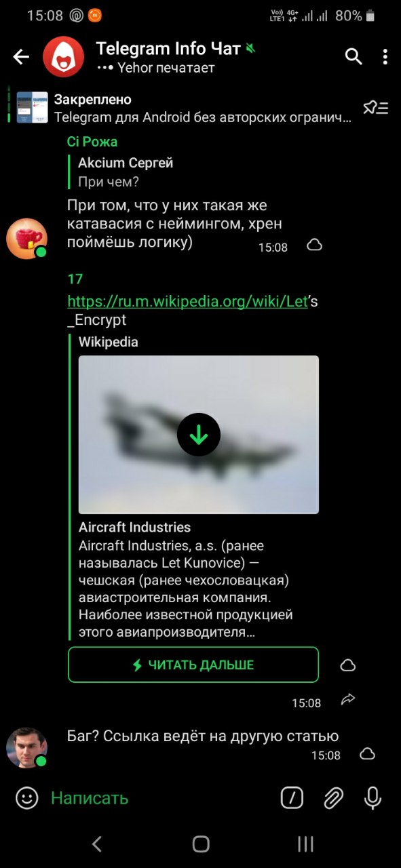Open the three-dot overflow menu

click(385, 57)
